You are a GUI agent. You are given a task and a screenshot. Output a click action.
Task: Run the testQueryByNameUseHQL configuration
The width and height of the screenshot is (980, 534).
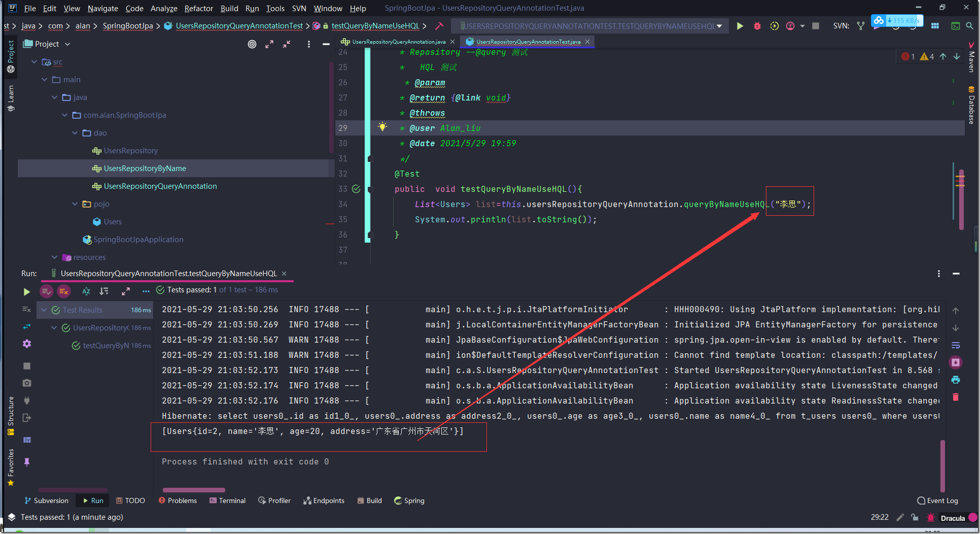[x=740, y=26]
